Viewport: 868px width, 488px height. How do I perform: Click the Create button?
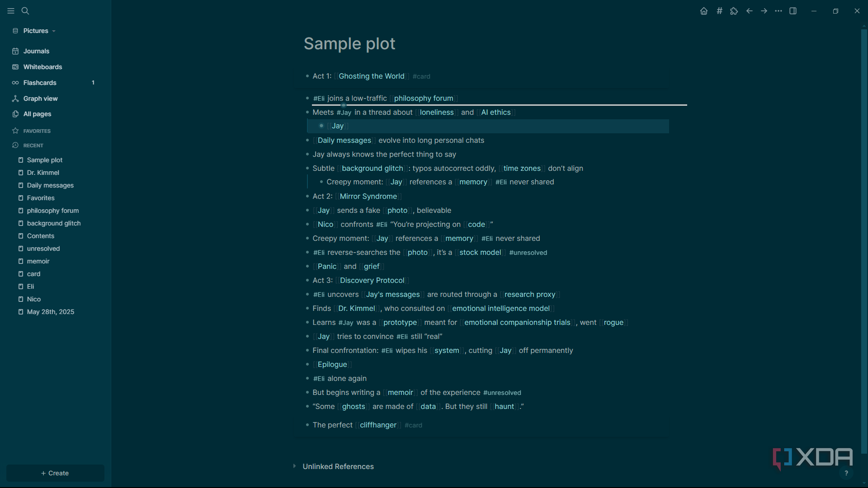(55, 473)
